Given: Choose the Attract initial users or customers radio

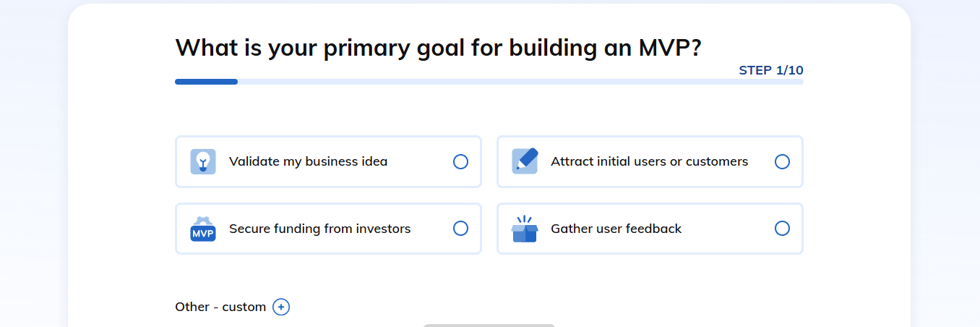Looking at the screenshot, I should 782,161.
